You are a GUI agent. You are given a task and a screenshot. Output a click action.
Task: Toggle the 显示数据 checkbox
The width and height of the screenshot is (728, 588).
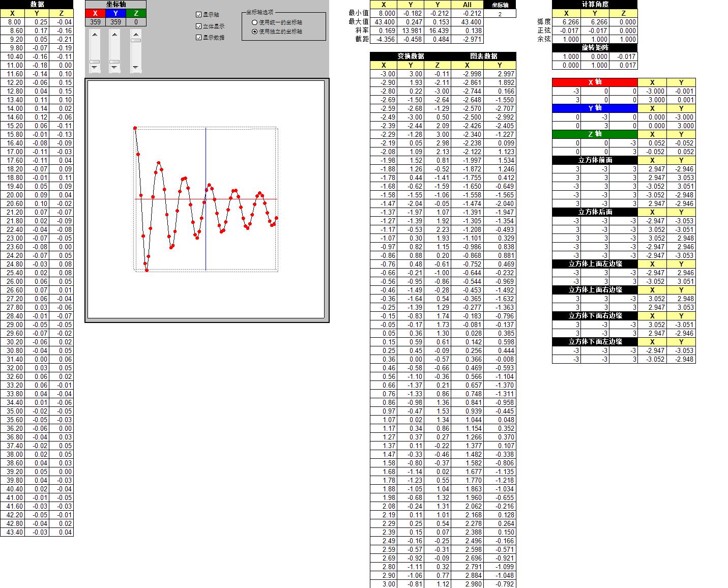[x=199, y=37]
